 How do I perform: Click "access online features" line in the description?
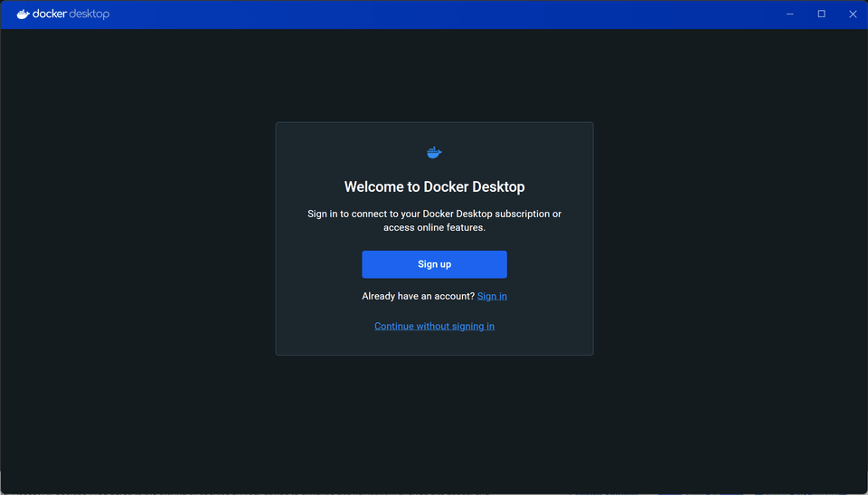click(x=434, y=228)
